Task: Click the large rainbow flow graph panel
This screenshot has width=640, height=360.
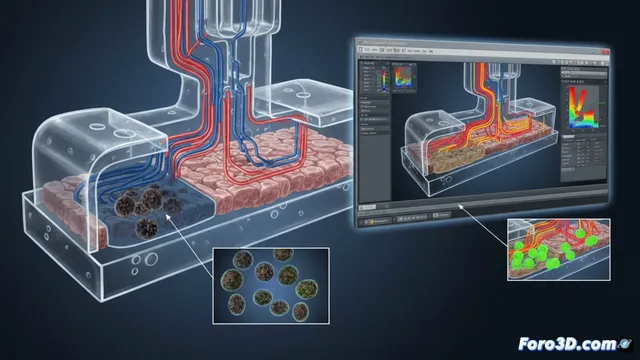Action: tap(583, 108)
